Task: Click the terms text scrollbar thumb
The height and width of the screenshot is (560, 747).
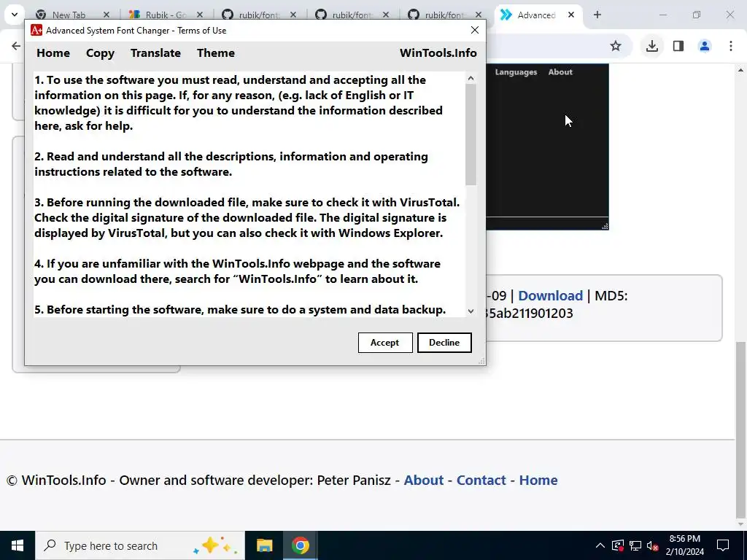Action: 471,134
